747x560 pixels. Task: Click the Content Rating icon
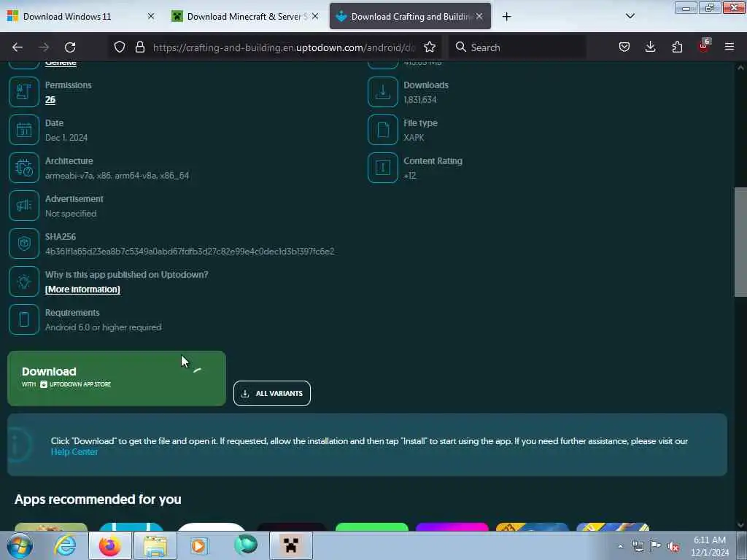[x=382, y=168]
